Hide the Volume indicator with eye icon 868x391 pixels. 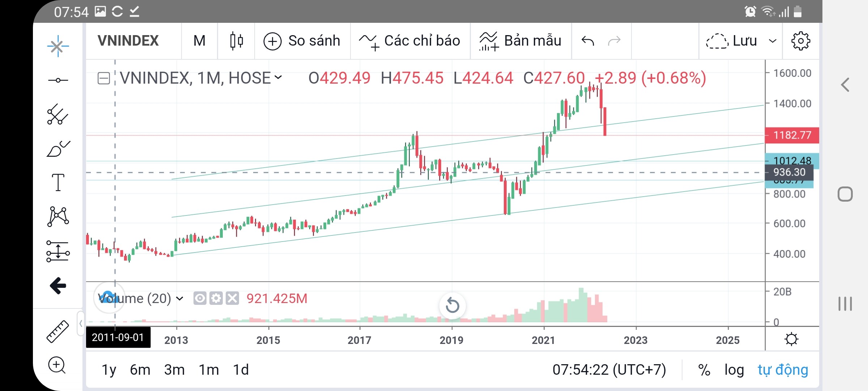[x=200, y=298]
